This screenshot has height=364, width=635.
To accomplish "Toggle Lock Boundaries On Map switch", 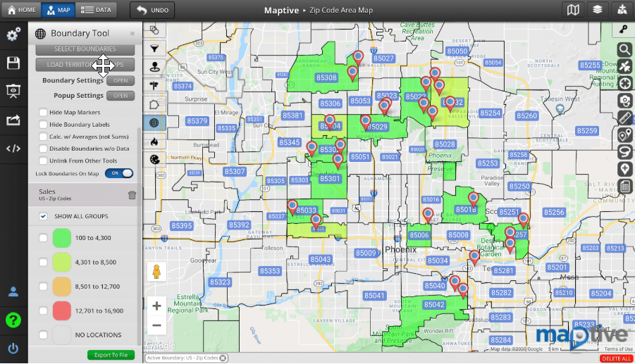I will coord(119,173).
